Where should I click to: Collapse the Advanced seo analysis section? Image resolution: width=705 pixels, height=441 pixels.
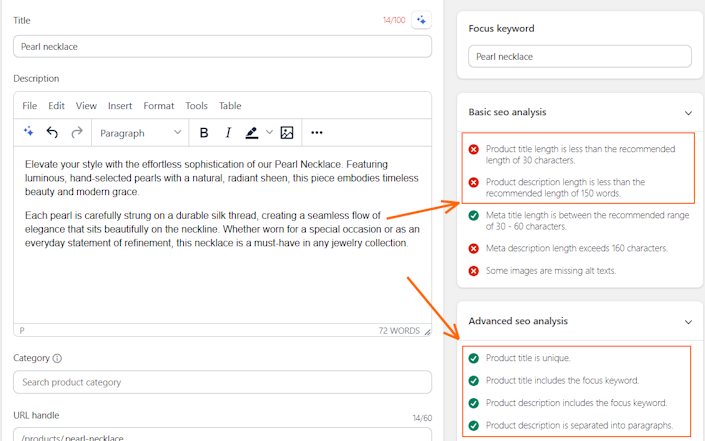point(688,322)
